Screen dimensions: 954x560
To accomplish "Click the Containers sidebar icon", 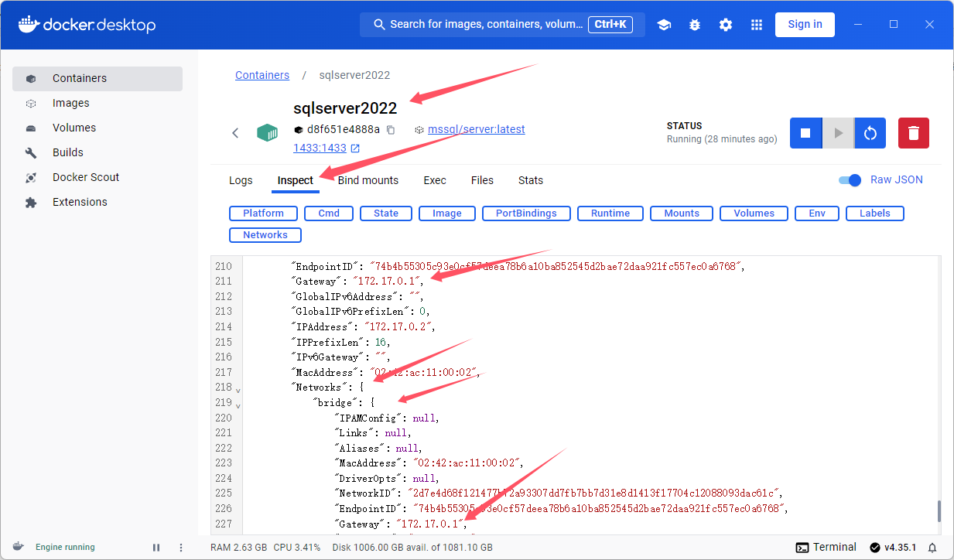I will 31,79.
